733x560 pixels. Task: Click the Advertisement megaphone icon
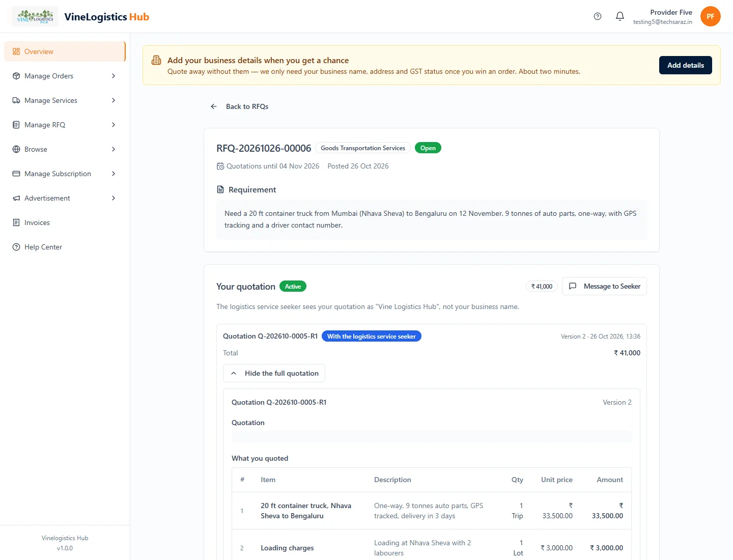coord(16,198)
